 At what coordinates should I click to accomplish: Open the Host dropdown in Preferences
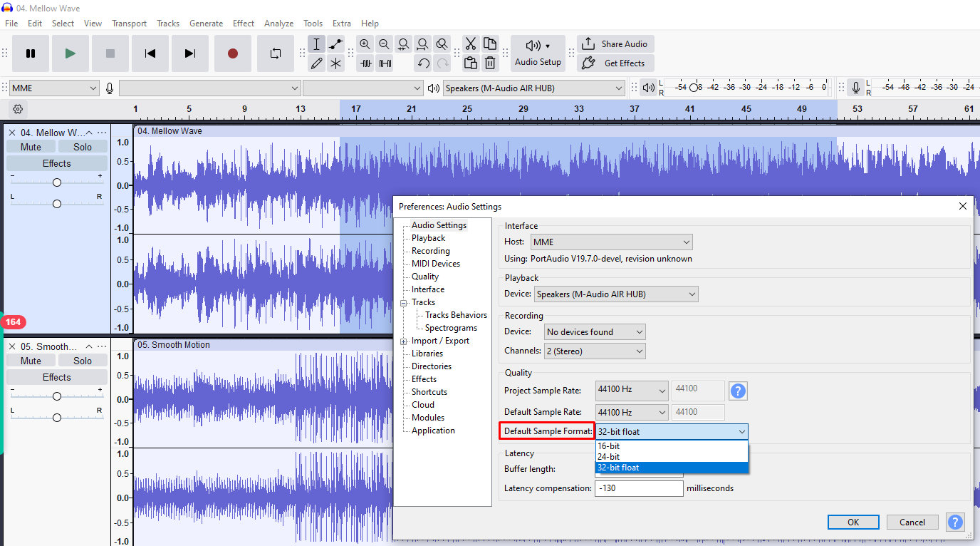(x=610, y=242)
